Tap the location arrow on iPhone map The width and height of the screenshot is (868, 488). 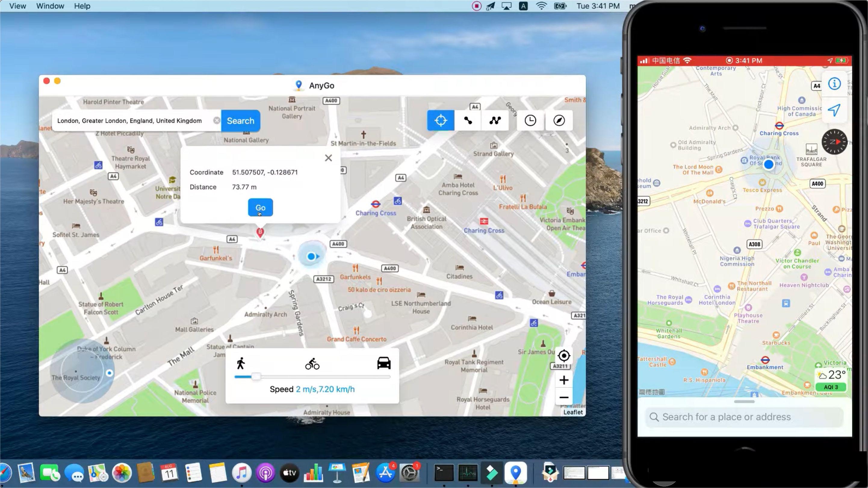click(x=834, y=110)
